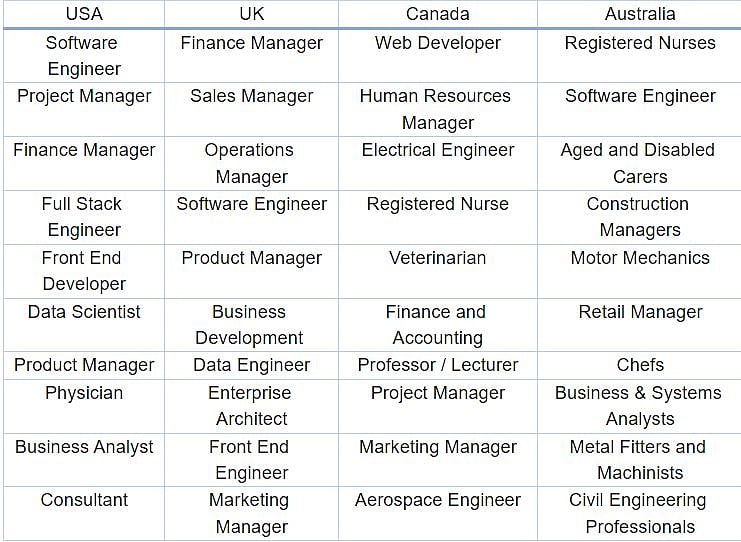Click the USA column header

pyautogui.click(x=83, y=14)
